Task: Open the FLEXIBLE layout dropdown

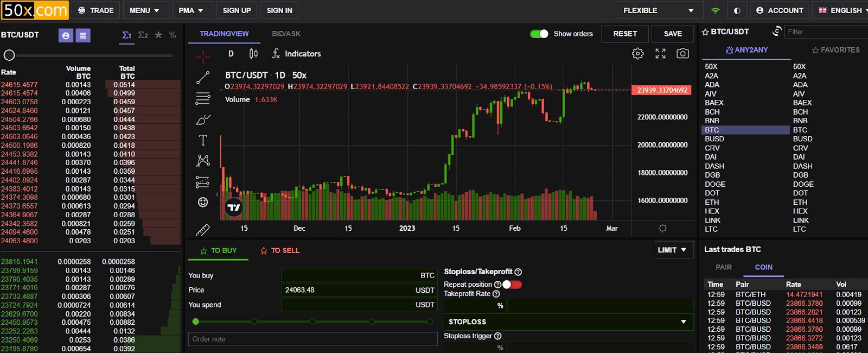Action: pyautogui.click(x=659, y=10)
